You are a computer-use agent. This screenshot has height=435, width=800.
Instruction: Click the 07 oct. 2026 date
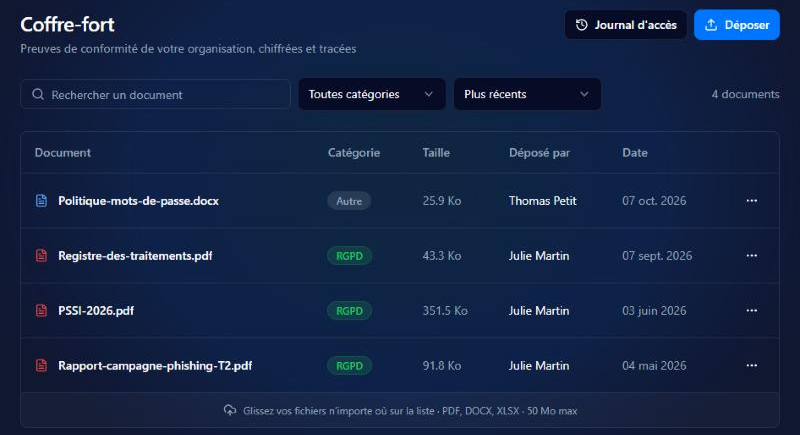(654, 201)
